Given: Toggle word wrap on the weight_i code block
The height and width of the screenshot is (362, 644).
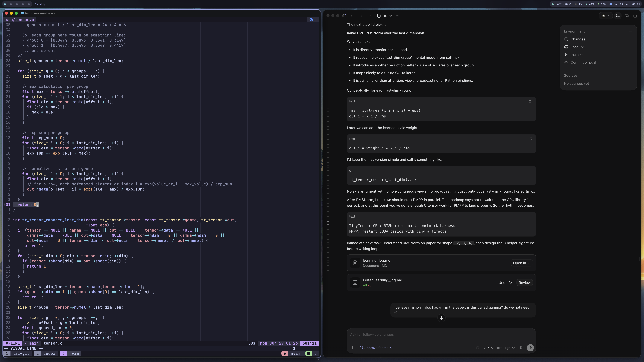Looking at the screenshot, I should coord(524,139).
